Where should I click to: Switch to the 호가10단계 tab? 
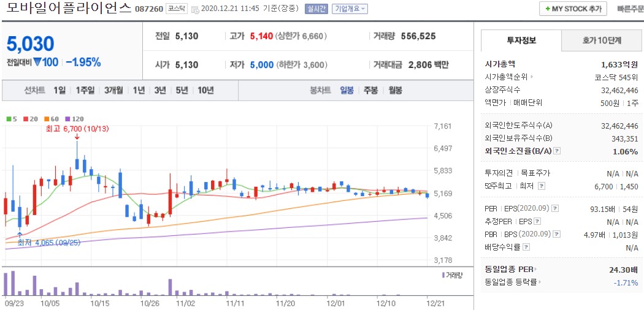coord(602,40)
